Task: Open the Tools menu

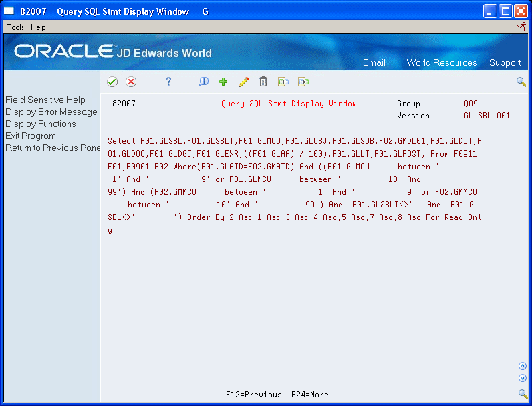Action: point(15,27)
